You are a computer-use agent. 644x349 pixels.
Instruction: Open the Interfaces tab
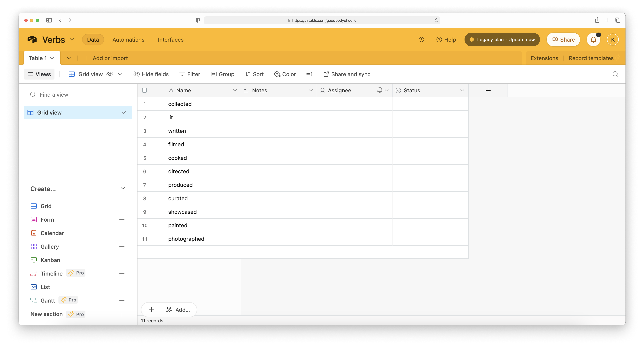click(x=170, y=39)
